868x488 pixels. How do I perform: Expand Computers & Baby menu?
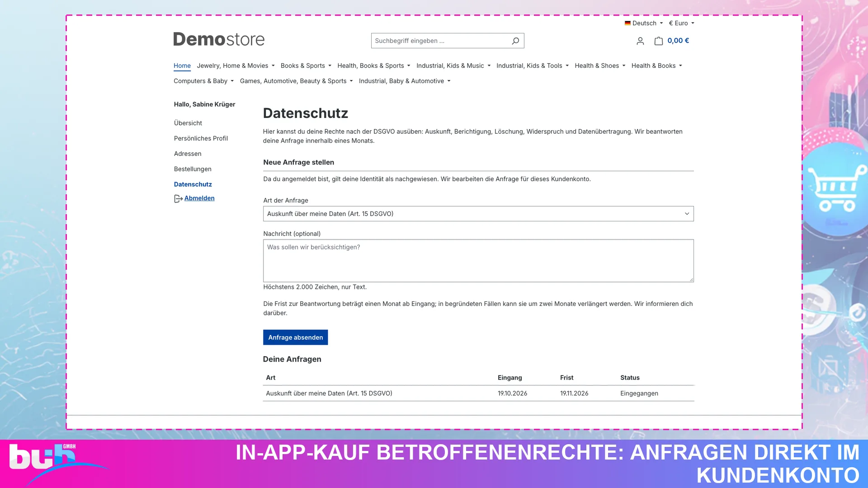click(203, 81)
